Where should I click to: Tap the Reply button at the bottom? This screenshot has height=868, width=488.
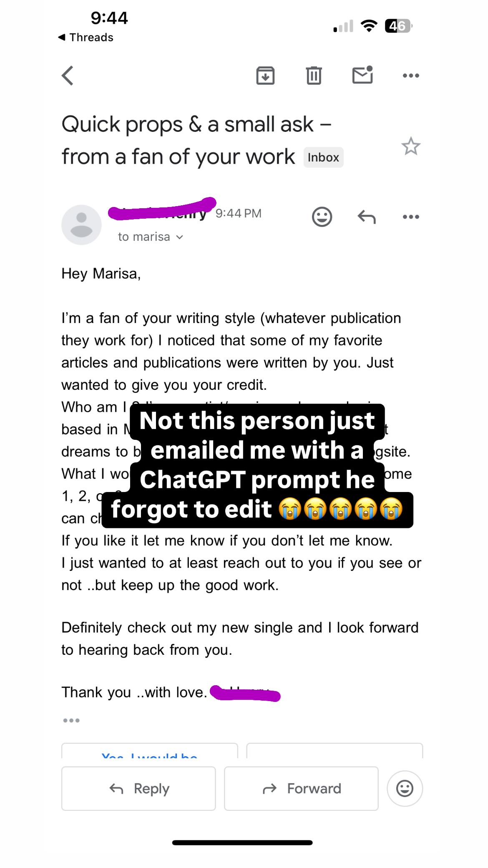(138, 788)
